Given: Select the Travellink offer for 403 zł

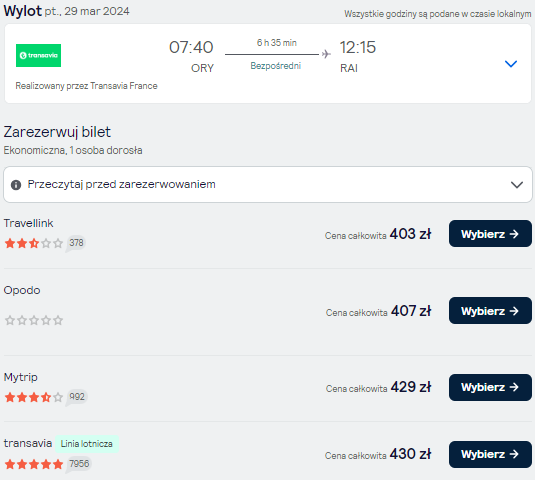Looking at the screenshot, I should (x=490, y=234).
